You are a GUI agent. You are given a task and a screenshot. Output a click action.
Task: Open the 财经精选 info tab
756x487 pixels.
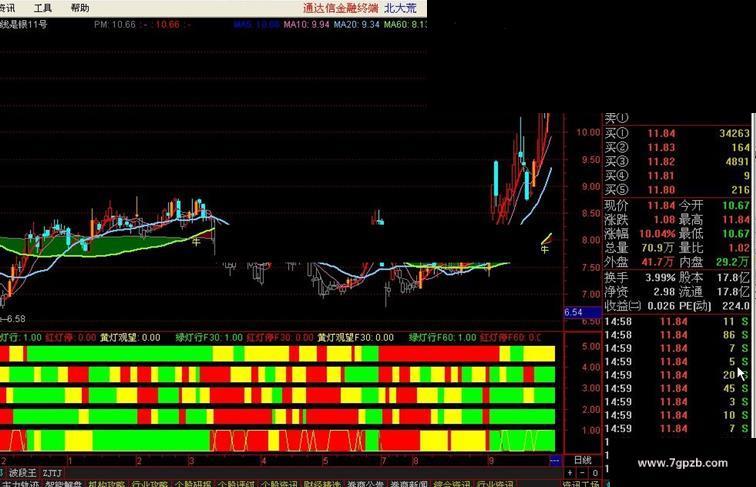click(322, 484)
